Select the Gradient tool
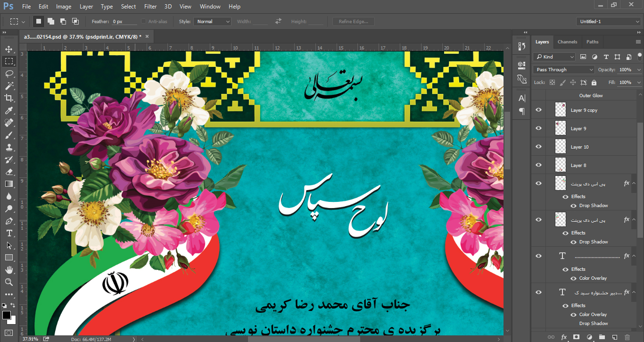The width and height of the screenshot is (644, 342). tap(8, 184)
